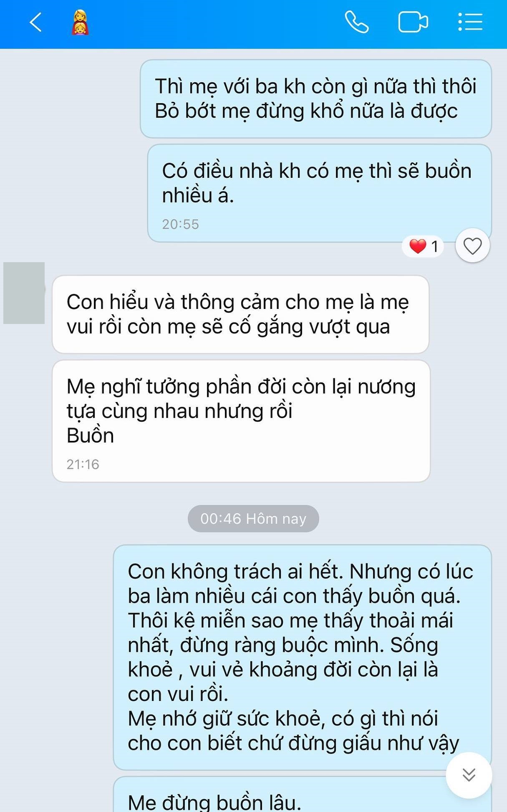Start a voice call with the phone icon
Viewport: 507px width, 812px height.
[357, 22]
